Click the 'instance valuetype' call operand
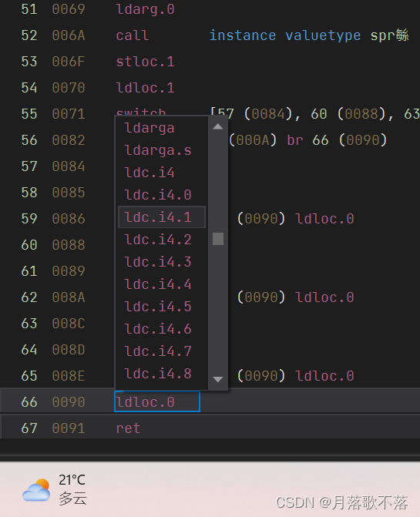 (285, 35)
